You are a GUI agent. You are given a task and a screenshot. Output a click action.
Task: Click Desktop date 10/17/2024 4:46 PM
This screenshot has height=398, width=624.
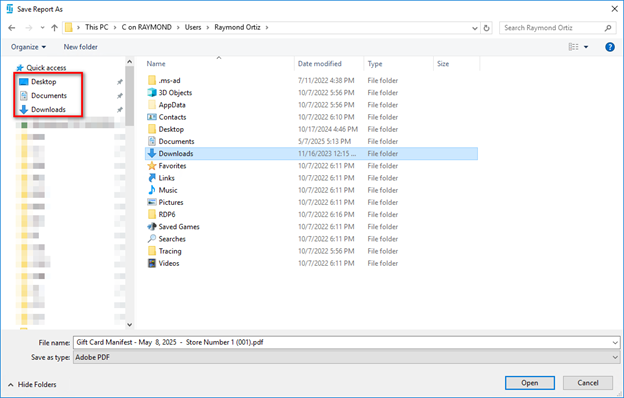tap(328, 129)
